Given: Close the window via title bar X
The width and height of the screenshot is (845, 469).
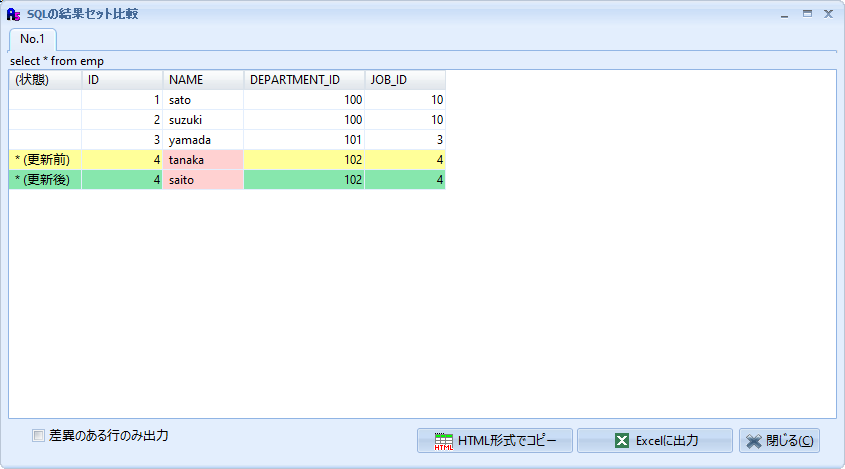Looking at the screenshot, I should point(829,14).
